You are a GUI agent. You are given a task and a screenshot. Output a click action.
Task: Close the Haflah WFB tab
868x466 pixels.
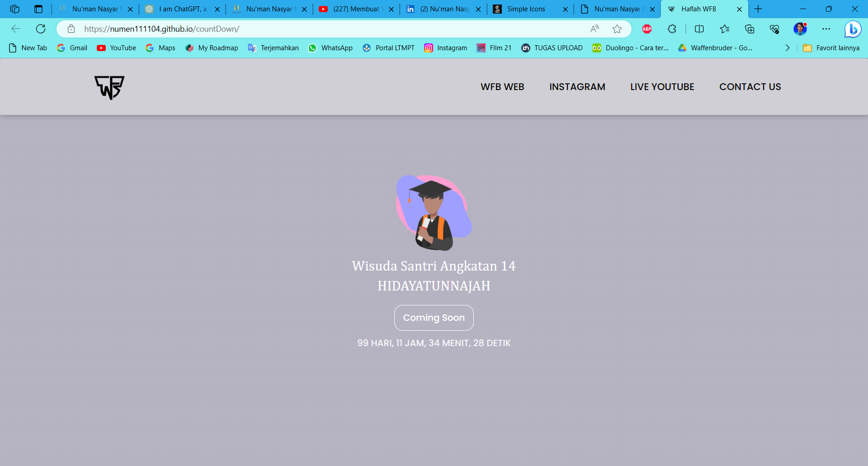coord(739,9)
